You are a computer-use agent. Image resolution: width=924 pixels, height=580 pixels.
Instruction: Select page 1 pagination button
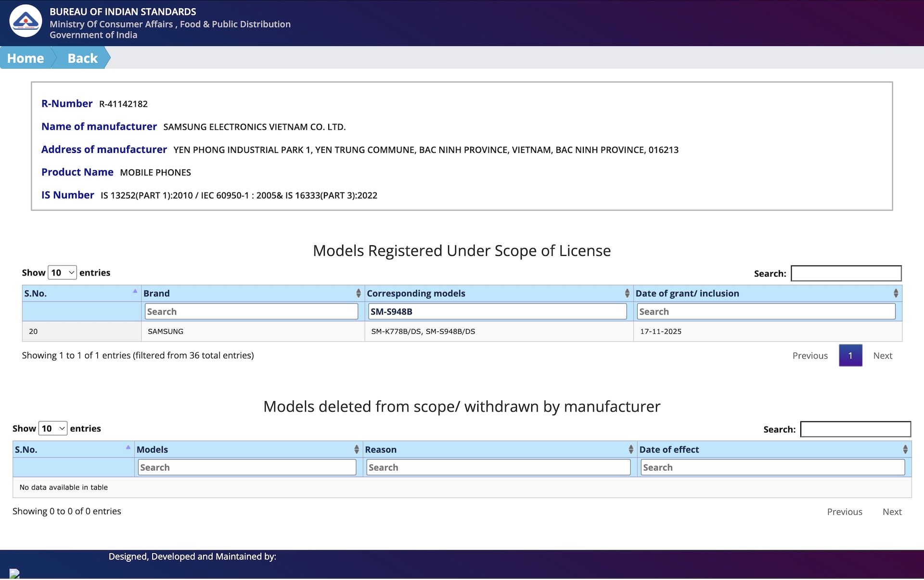[850, 356]
